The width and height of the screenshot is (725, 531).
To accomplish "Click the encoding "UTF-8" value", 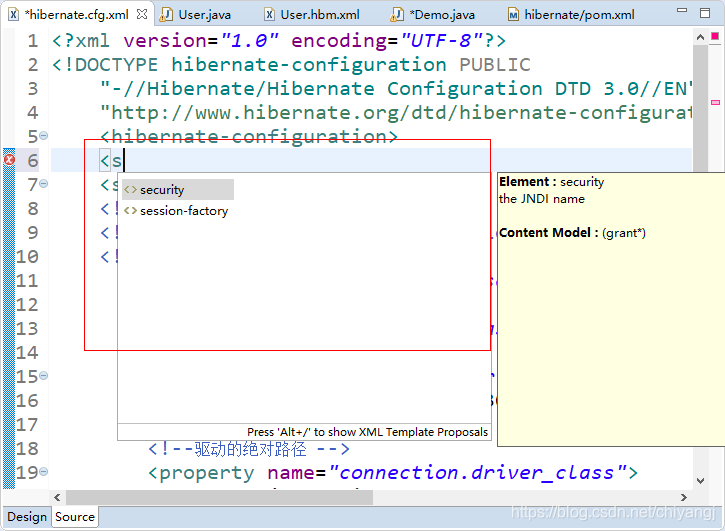I will point(442,41).
